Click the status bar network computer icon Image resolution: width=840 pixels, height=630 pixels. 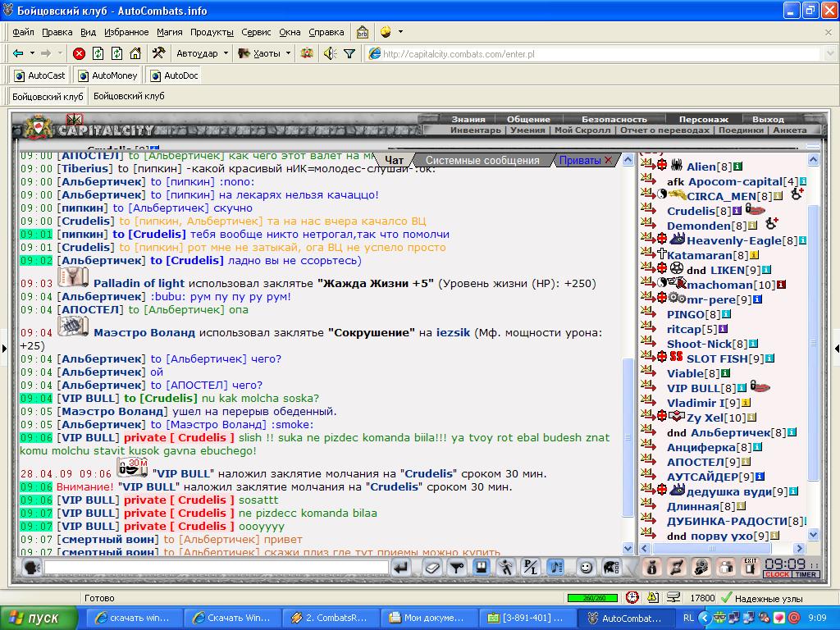click(673, 598)
